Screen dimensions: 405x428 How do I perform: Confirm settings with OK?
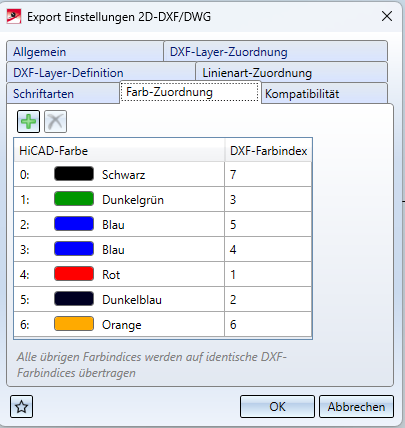pyautogui.click(x=277, y=407)
